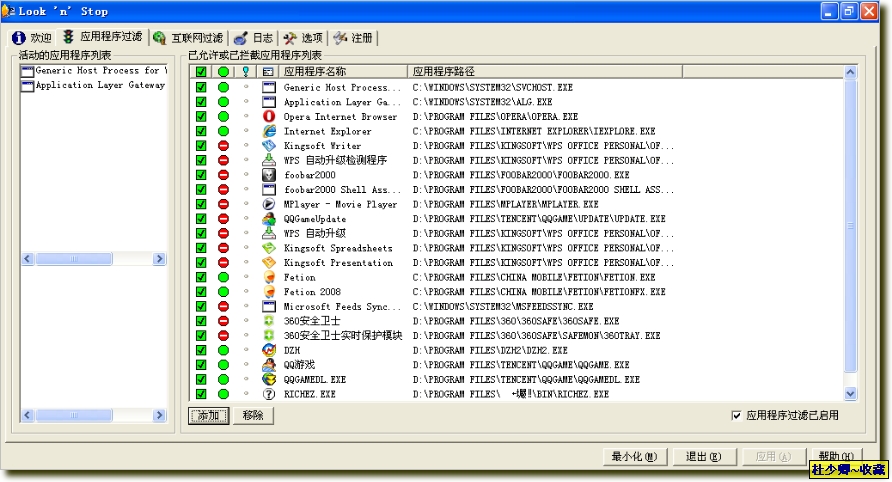Click the Kingsoft Presentation icon
Image resolution: width=892 pixels, height=482 pixels.
269,262
